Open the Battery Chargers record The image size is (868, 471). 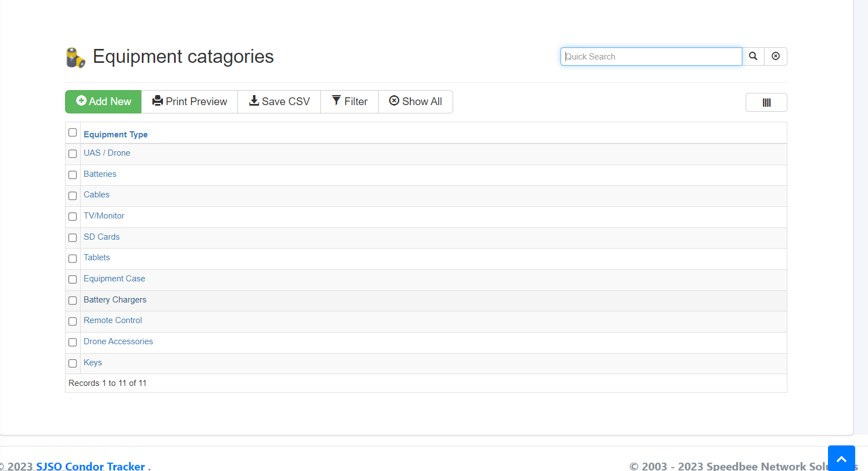tap(115, 300)
